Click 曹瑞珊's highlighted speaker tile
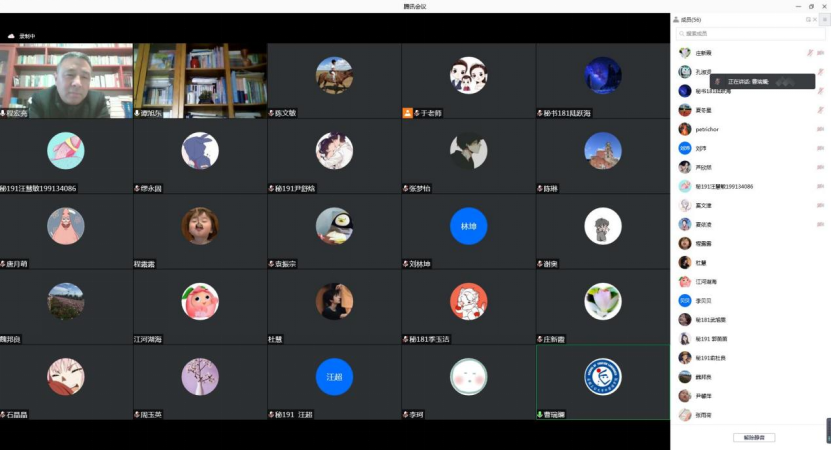Viewport: 831px width, 450px height. pos(603,380)
